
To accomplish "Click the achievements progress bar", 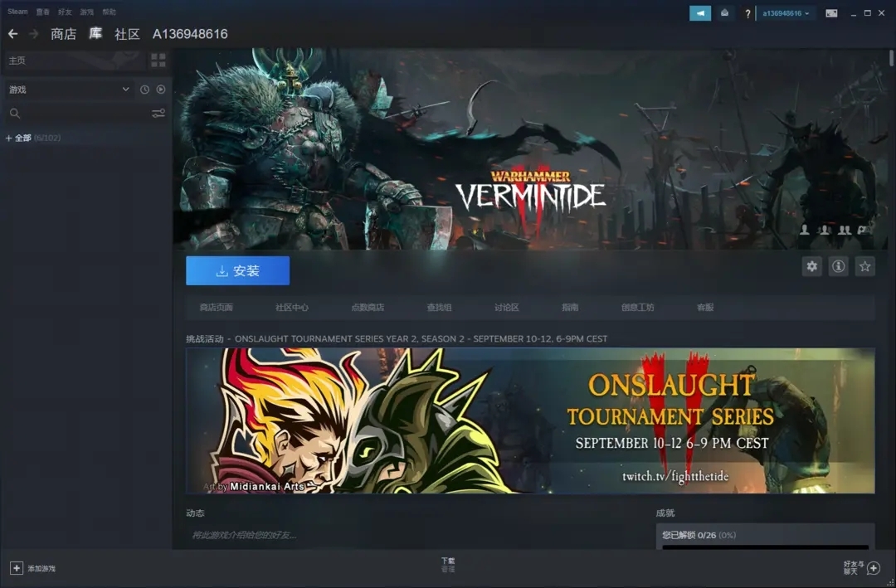I will click(x=765, y=547).
